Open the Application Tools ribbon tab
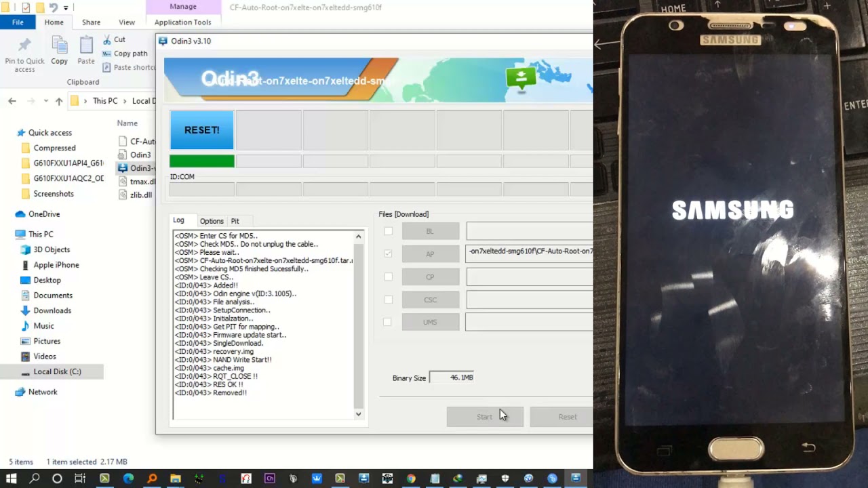 183,22
